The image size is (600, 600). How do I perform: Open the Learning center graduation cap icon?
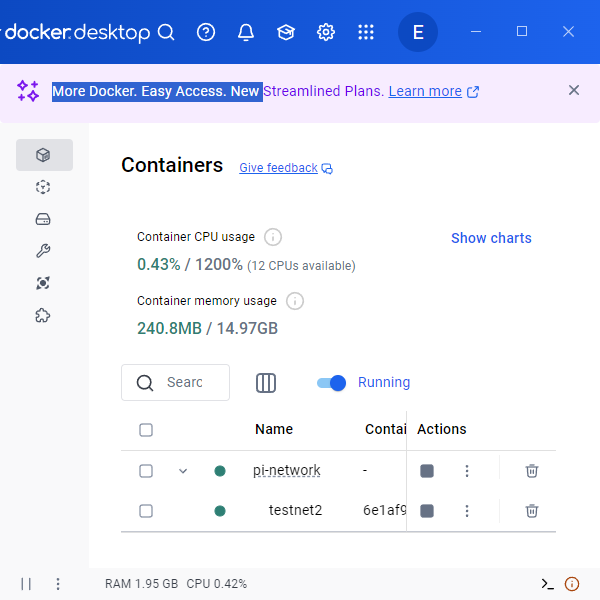click(x=286, y=32)
